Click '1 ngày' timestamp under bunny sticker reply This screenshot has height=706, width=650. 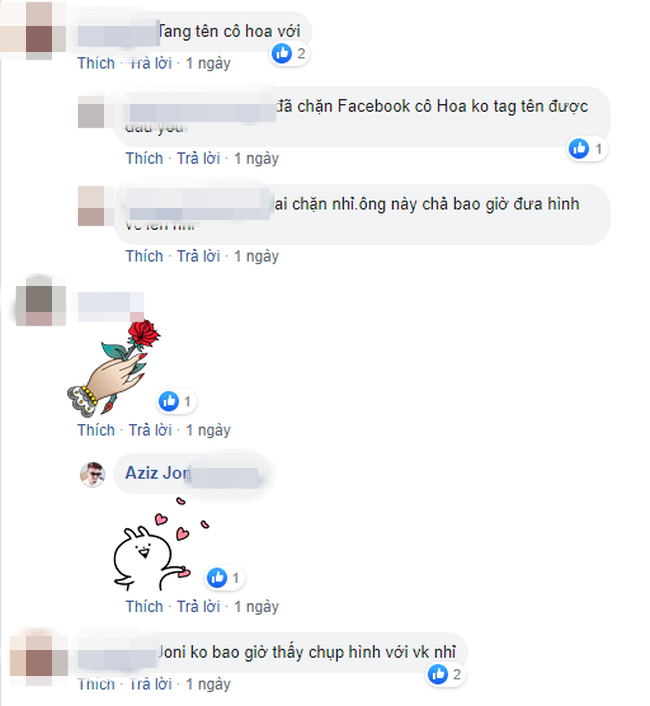(x=256, y=606)
